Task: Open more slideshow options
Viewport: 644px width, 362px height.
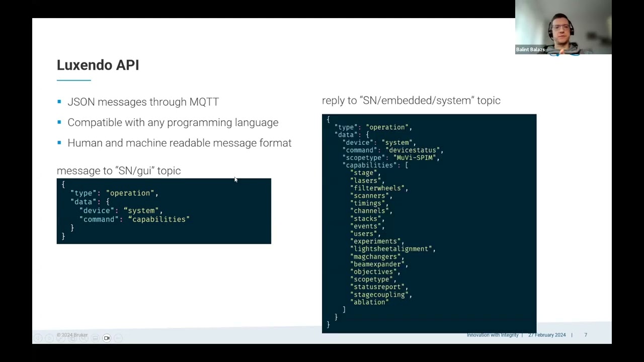Action: 118,338
